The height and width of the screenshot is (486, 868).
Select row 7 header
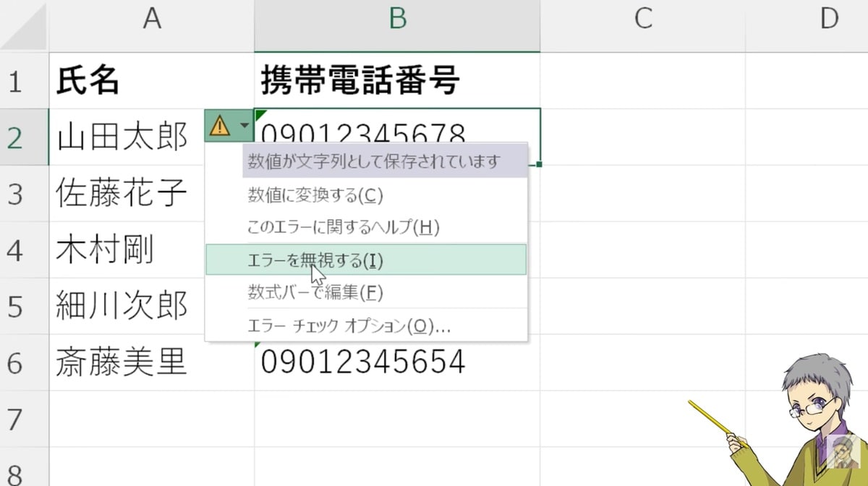[25, 419]
